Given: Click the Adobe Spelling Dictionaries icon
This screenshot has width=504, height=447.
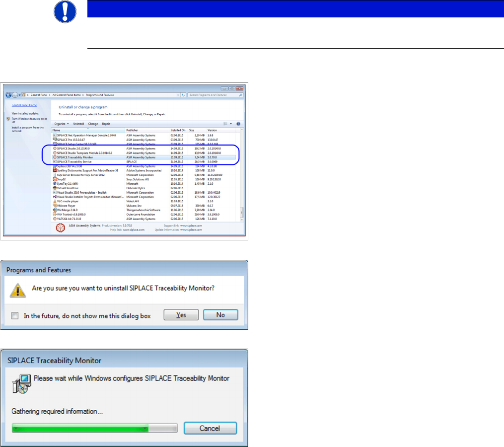Looking at the screenshot, I should click(55, 170).
